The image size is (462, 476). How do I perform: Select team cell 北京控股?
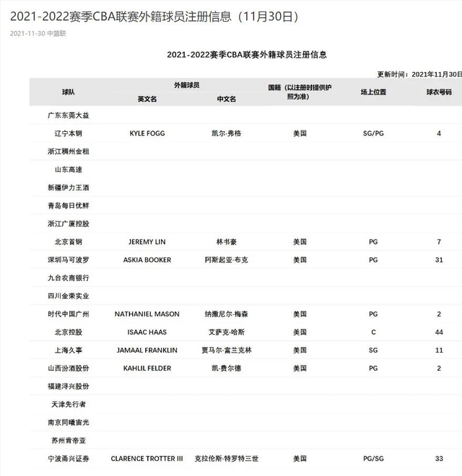click(69, 332)
